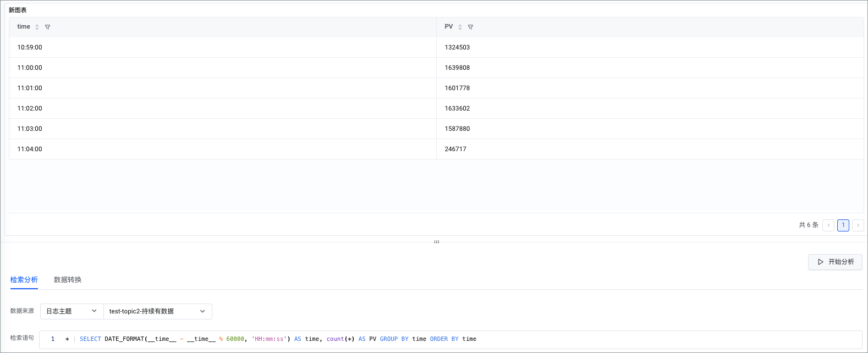Sort the table by time column

[37, 27]
